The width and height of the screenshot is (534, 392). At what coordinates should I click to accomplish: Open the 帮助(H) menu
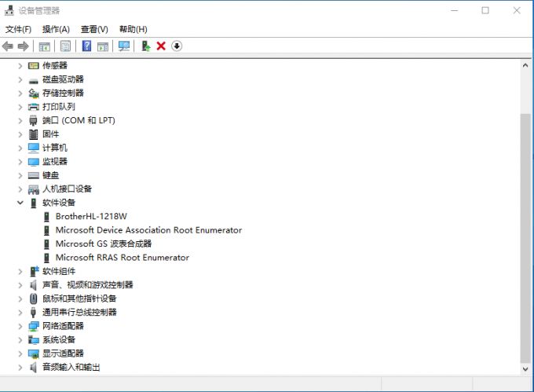133,29
